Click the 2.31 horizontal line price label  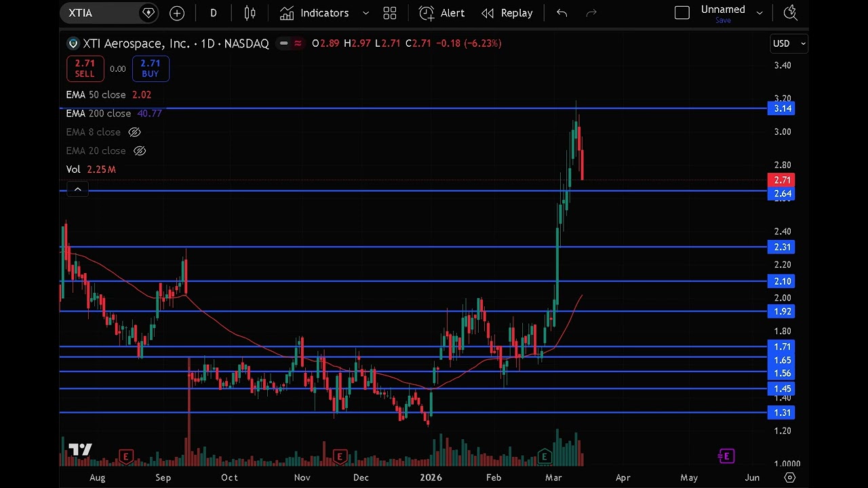coord(783,247)
